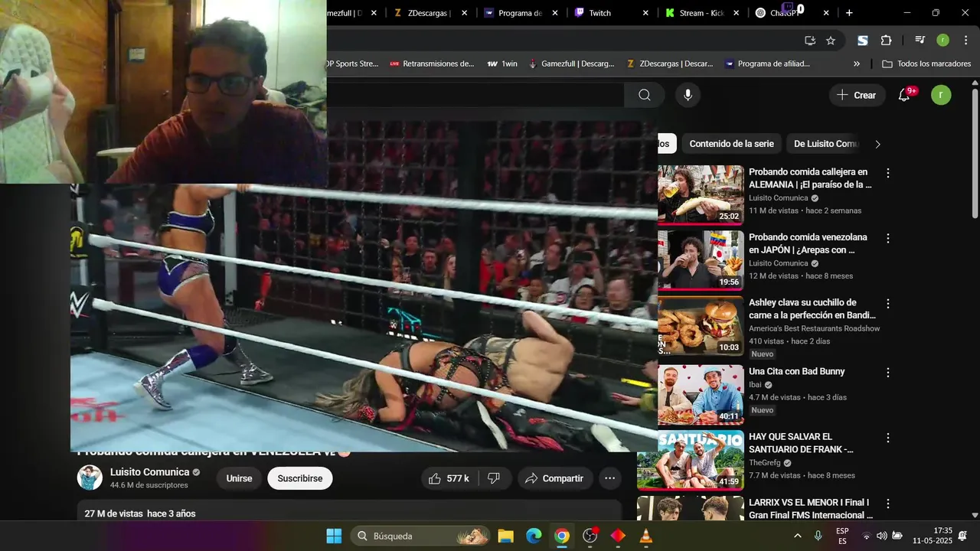Switch to the ZDescargas tab
Image resolution: width=980 pixels, height=551 pixels.
[x=429, y=13]
